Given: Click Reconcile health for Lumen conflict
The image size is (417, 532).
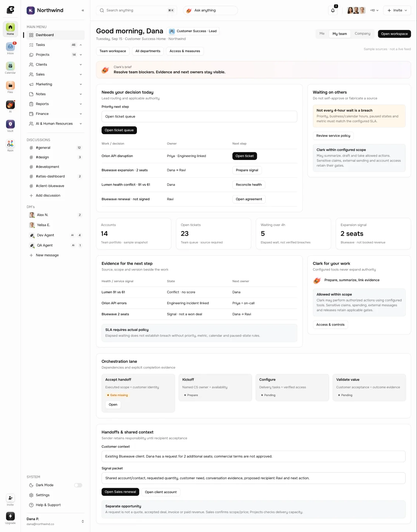Looking at the screenshot, I should [x=249, y=185].
